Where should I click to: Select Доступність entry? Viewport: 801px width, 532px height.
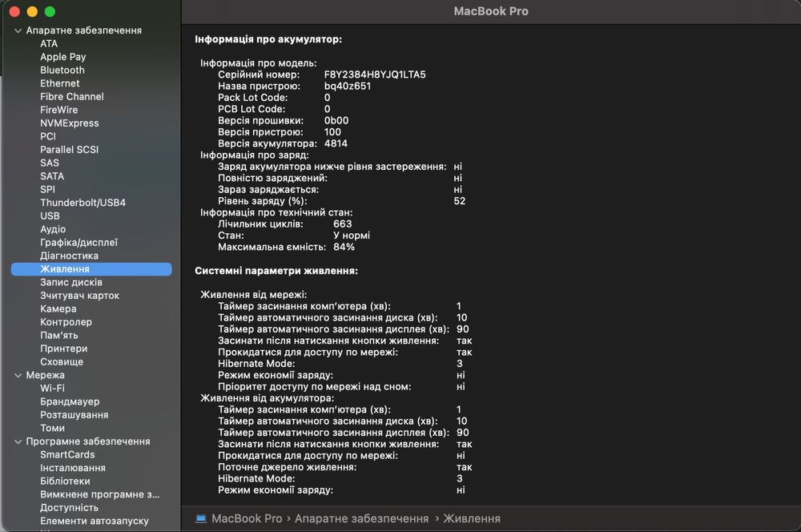(69, 509)
